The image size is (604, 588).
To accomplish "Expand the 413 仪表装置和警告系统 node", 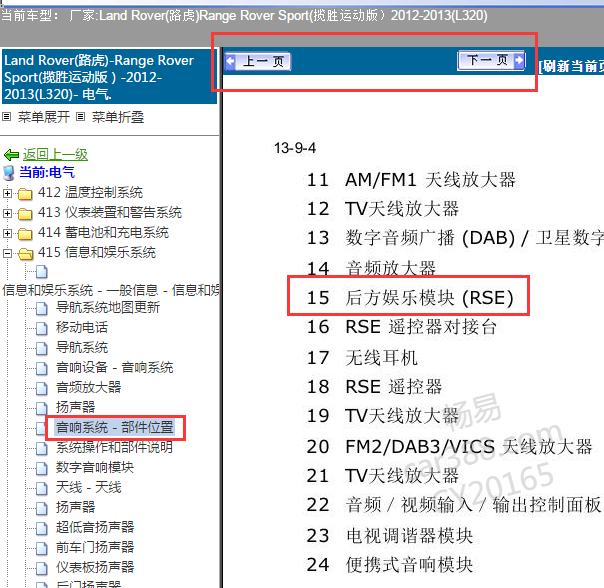I will (7, 213).
